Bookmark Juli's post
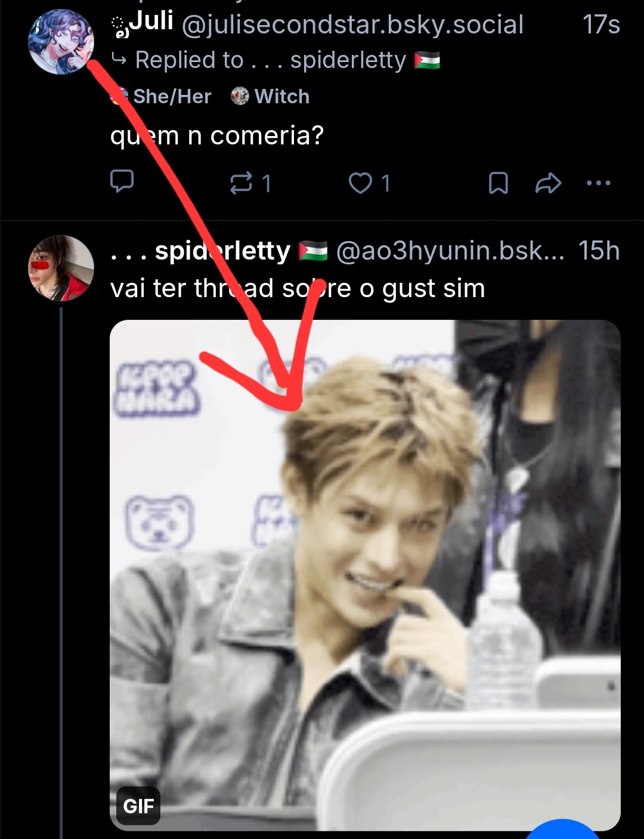 point(498,183)
